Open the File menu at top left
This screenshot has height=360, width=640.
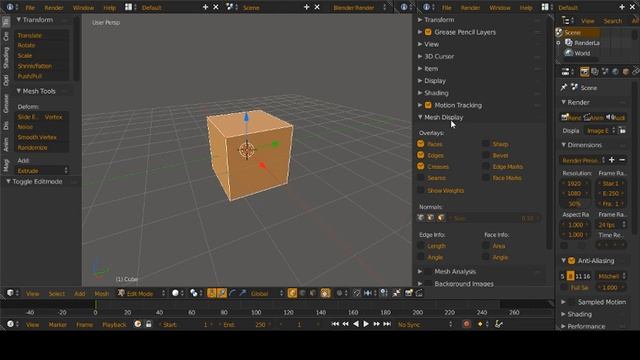click(30, 7)
